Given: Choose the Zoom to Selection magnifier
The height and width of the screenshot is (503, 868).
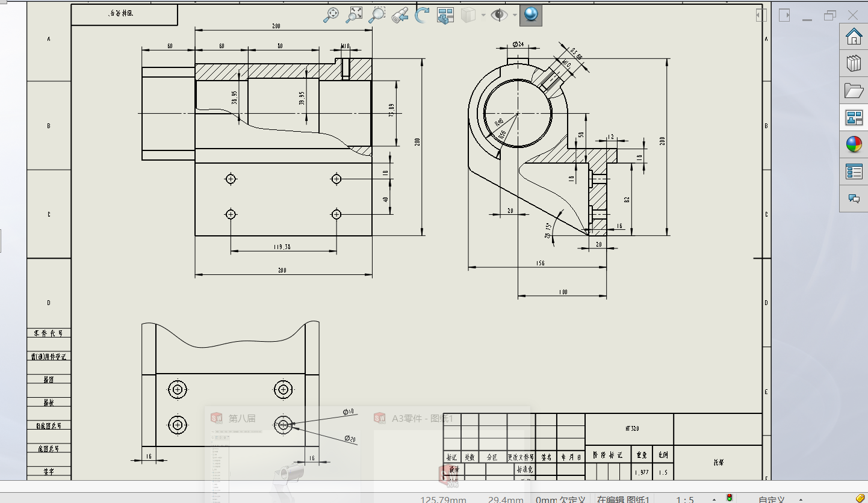Looking at the screenshot, I should click(377, 15).
